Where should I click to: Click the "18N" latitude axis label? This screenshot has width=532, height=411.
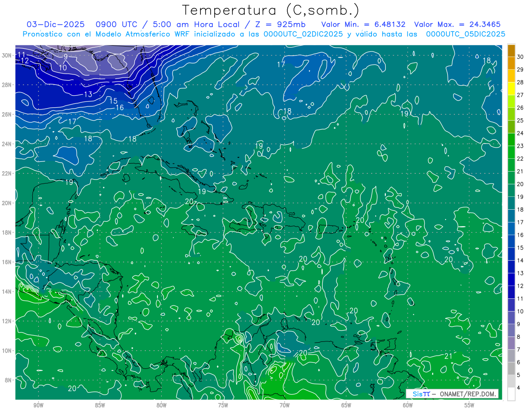pos(7,232)
